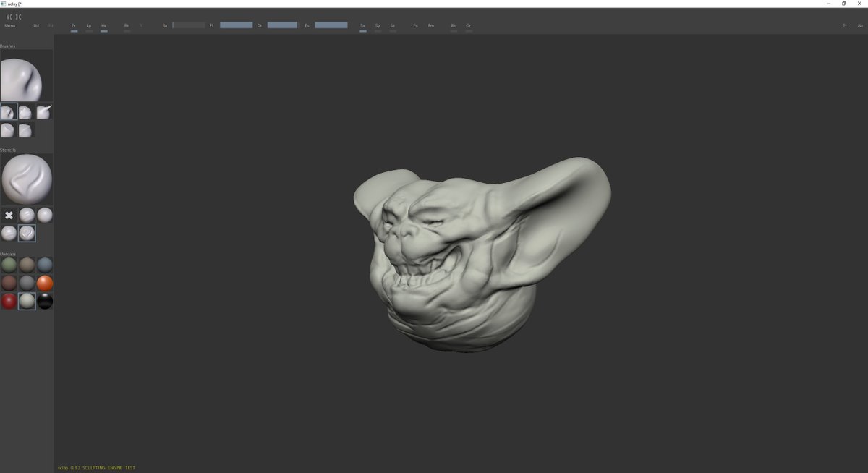The width and height of the screenshot is (868, 473).
Task: Expand the Brushes section header
Action: (9, 46)
